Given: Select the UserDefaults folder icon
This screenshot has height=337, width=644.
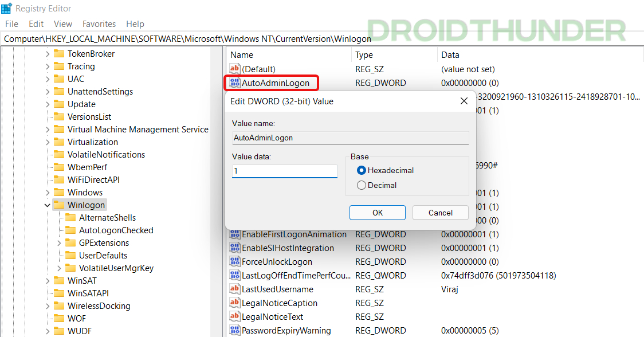Looking at the screenshot, I should click(70, 256).
